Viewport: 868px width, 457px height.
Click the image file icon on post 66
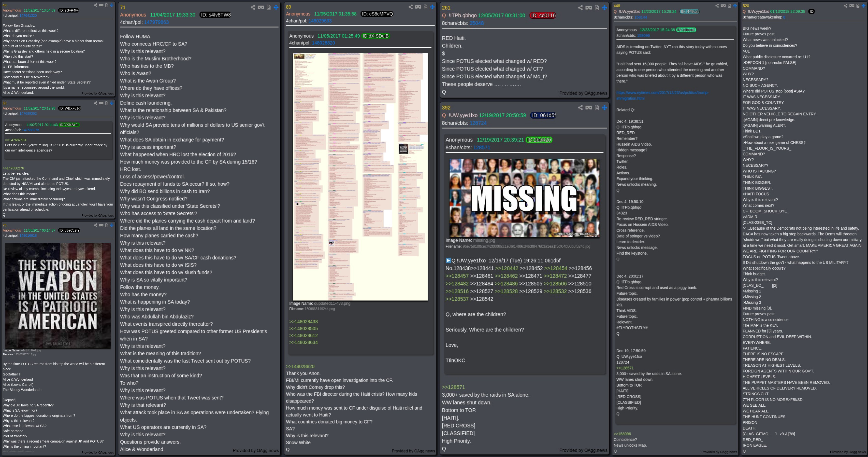pos(107,103)
